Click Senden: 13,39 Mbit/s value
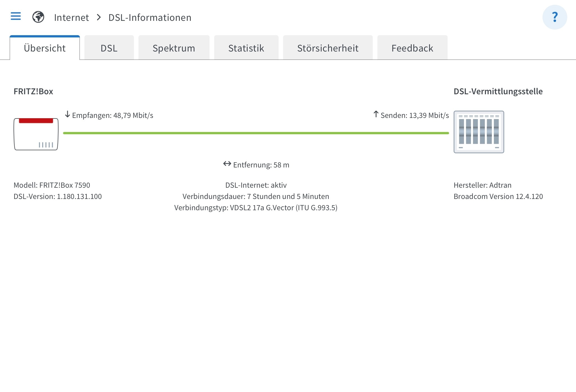Viewport: 576px width, 392px height. point(415,115)
